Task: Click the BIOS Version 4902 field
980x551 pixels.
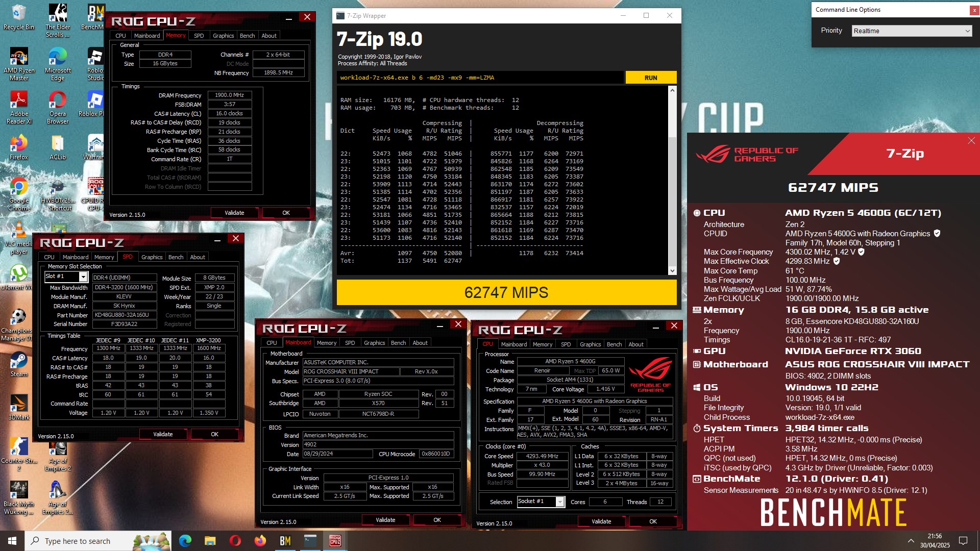Action: click(378, 444)
